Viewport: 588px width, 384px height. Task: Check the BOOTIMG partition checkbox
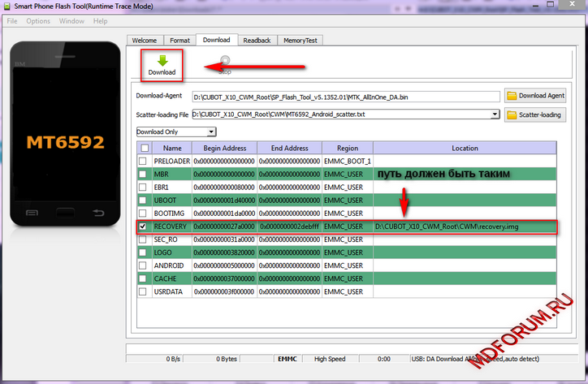[x=142, y=214]
